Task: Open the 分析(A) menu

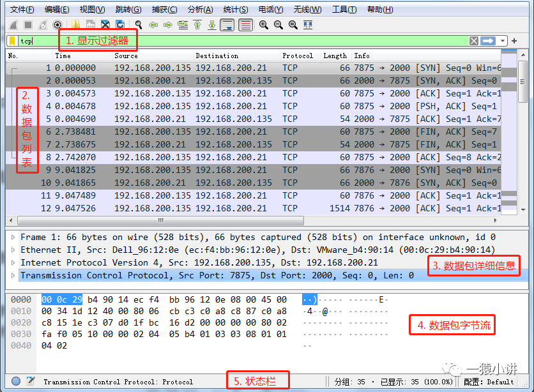Action: pyautogui.click(x=201, y=10)
